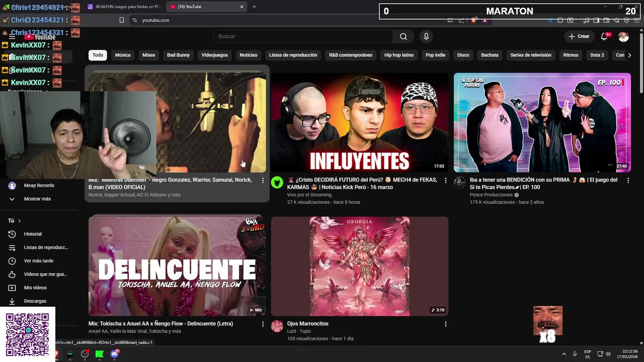Open the Georgia album art thumbnail
The image size is (644, 362).
point(359,266)
